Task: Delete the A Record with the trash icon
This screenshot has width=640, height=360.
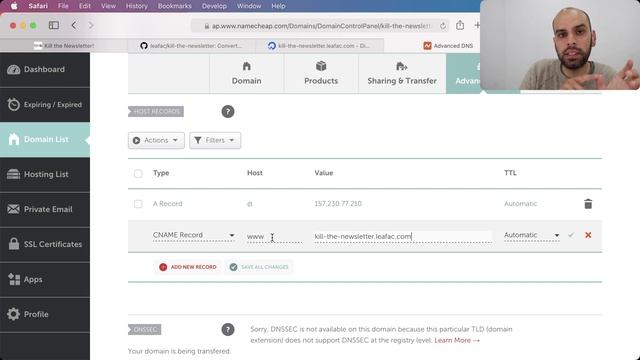Action: pyautogui.click(x=588, y=204)
